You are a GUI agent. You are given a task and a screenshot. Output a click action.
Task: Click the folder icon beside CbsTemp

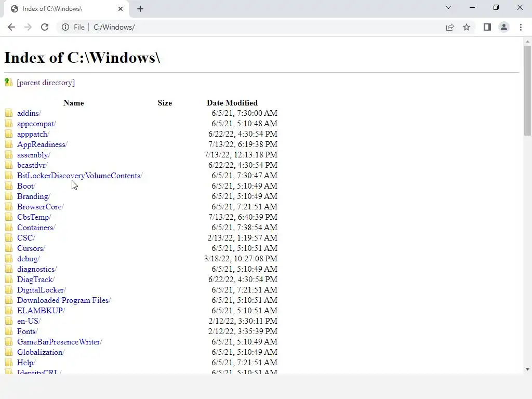(9, 217)
